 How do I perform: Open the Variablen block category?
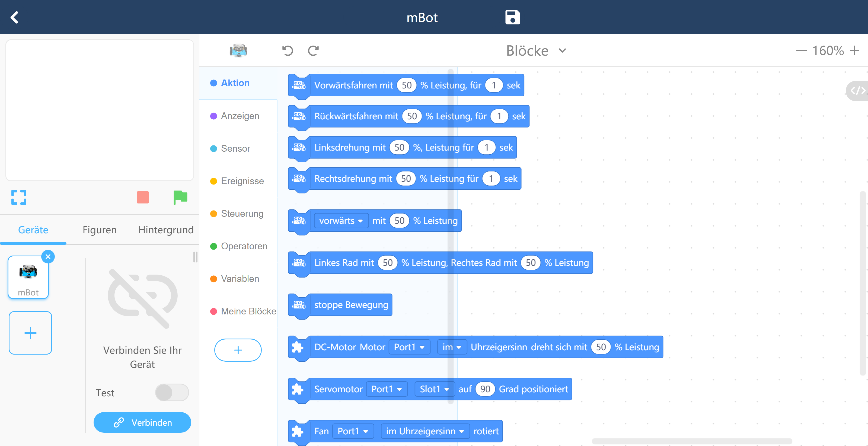238,279
